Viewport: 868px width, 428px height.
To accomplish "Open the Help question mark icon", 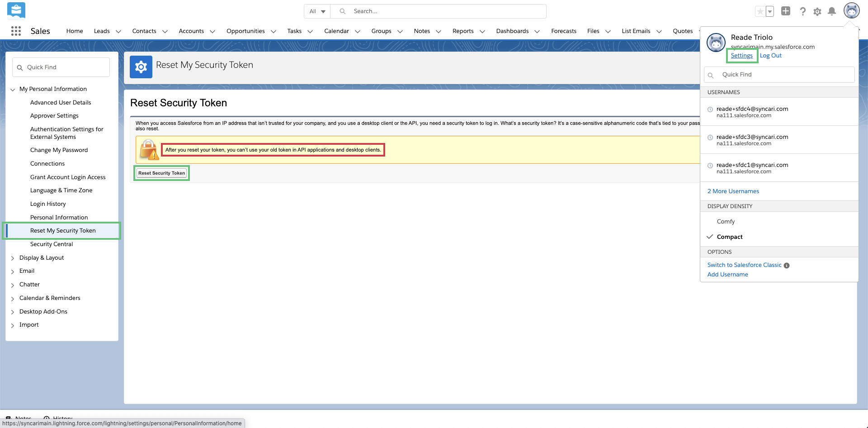I will [802, 11].
